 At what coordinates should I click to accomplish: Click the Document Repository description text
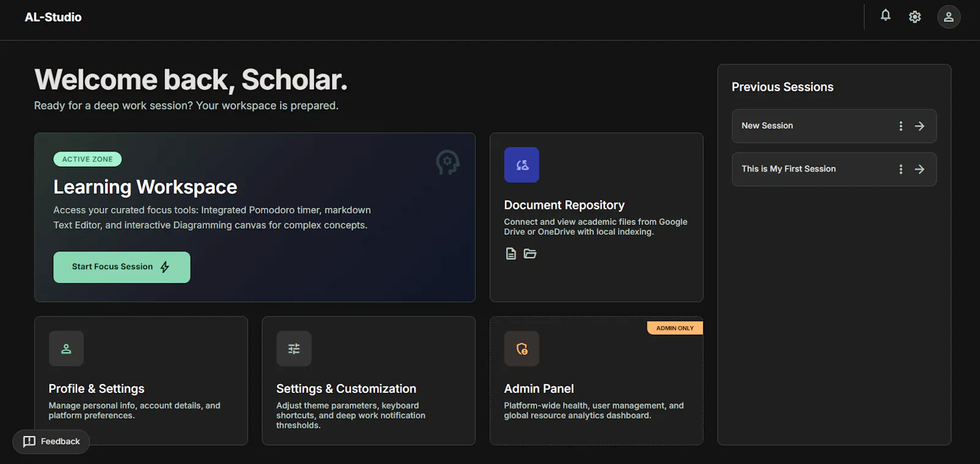coord(595,227)
